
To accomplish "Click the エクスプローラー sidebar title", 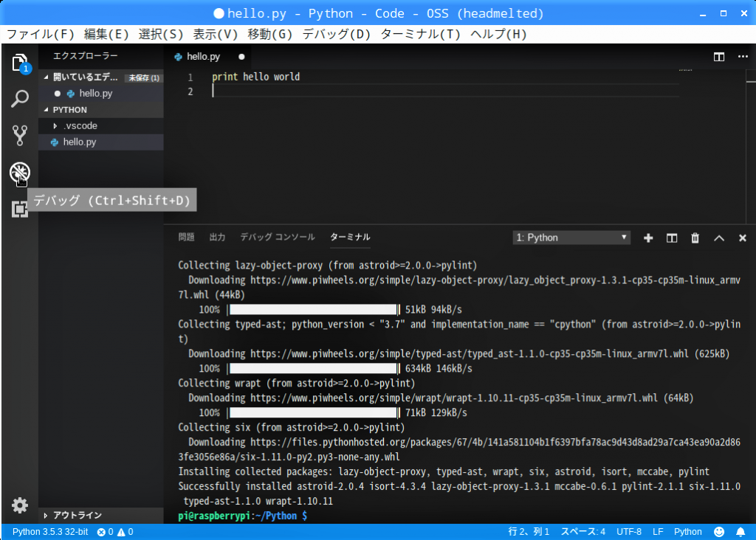I will click(86, 56).
